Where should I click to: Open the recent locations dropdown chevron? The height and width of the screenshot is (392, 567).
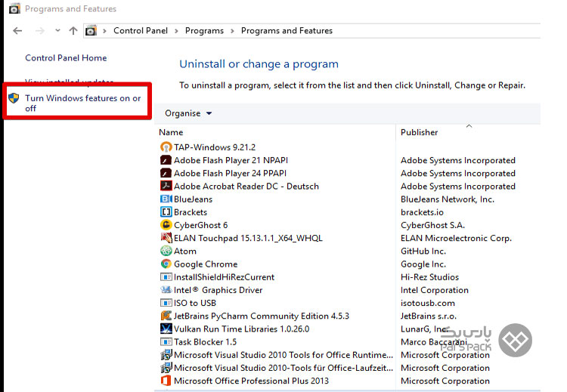(x=57, y=31)
